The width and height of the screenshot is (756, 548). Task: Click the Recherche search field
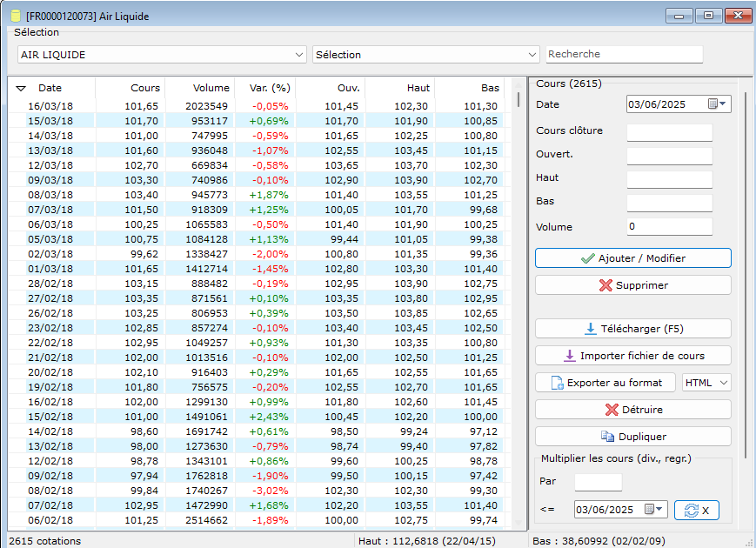tap(625, 54)
